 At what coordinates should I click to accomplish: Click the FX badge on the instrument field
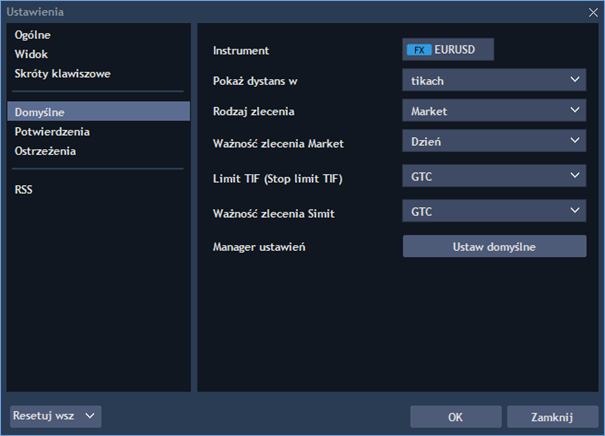click(419, 49)
